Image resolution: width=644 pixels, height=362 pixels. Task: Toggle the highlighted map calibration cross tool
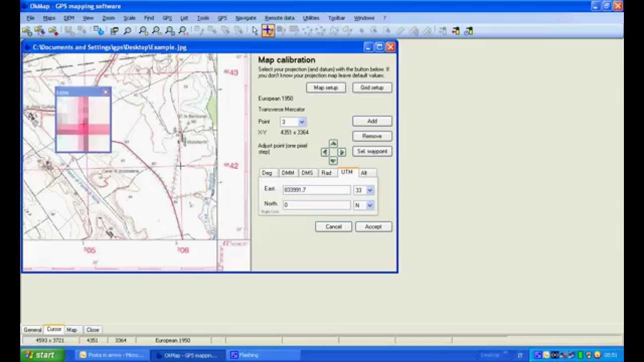coord(268,31)
